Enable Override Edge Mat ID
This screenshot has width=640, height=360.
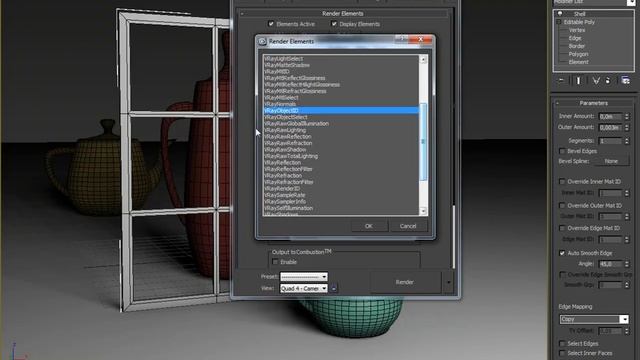point(562,228)
